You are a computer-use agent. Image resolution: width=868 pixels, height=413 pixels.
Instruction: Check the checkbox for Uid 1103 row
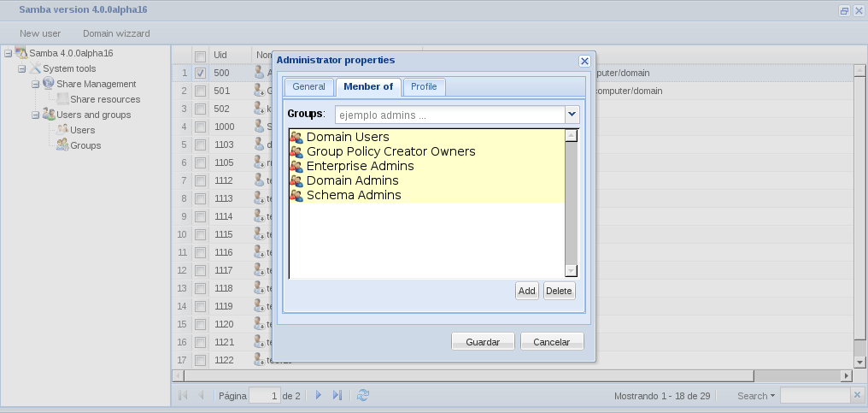tap(200, 145)
